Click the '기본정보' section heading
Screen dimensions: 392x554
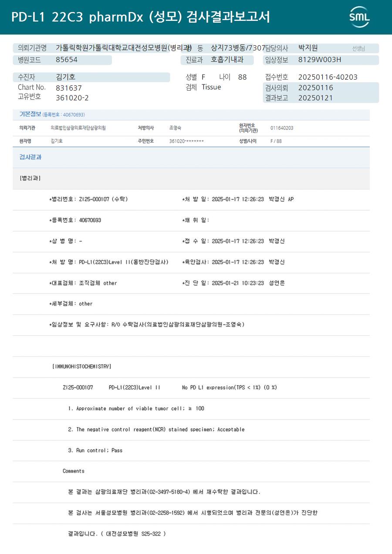[30, 114]
